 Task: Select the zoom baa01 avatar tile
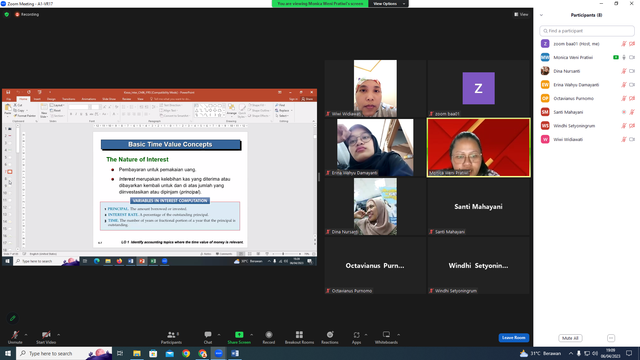point(478,88)
